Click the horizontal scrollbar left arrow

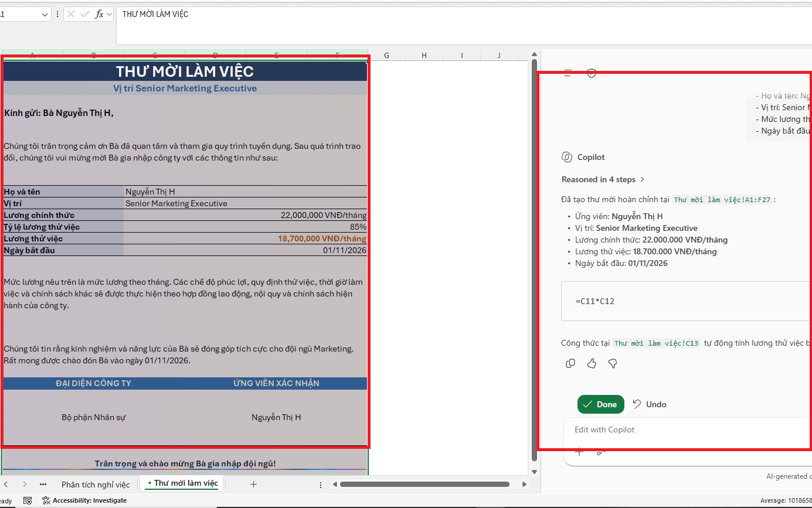335,485
